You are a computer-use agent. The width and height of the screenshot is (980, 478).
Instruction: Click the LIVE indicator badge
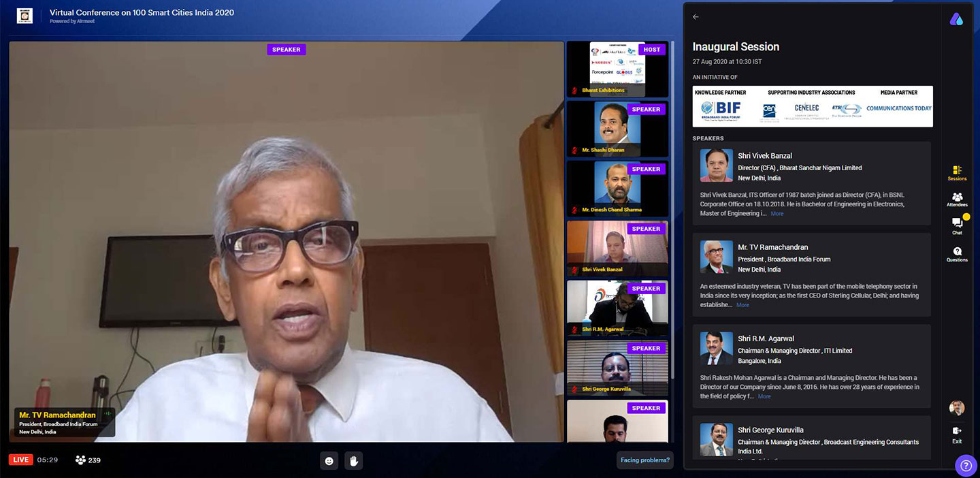point(20,460)
